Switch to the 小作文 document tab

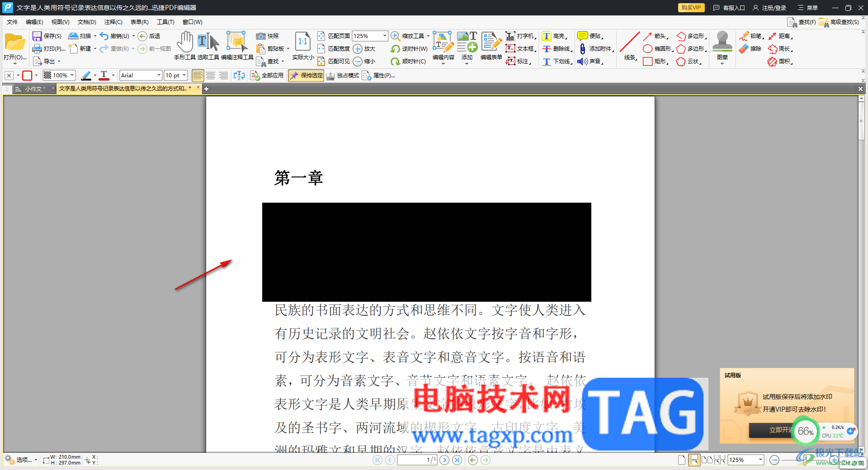35,89
